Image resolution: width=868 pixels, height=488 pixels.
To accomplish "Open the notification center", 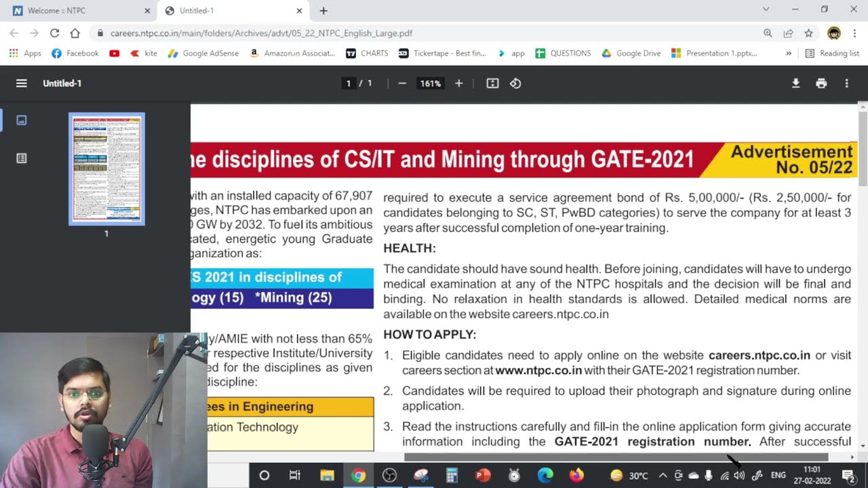I will click(x=848, y=476).
